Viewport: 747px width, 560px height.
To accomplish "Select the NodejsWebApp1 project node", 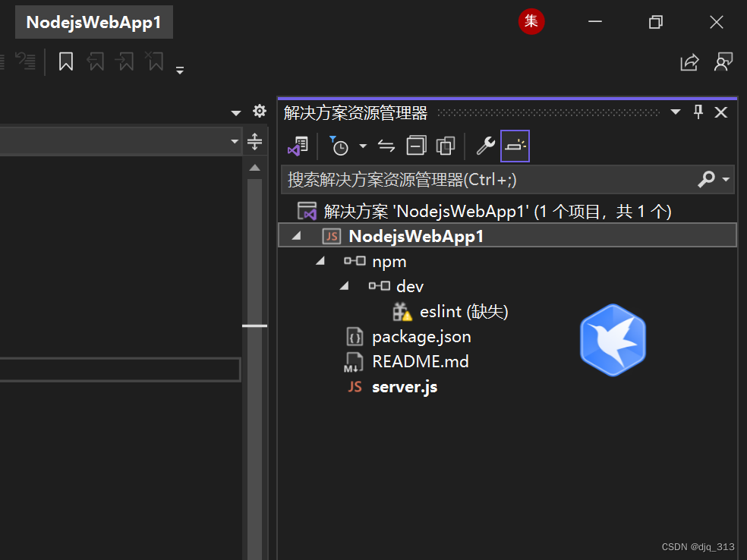I will pyautogui.click(x=507, y=236).
